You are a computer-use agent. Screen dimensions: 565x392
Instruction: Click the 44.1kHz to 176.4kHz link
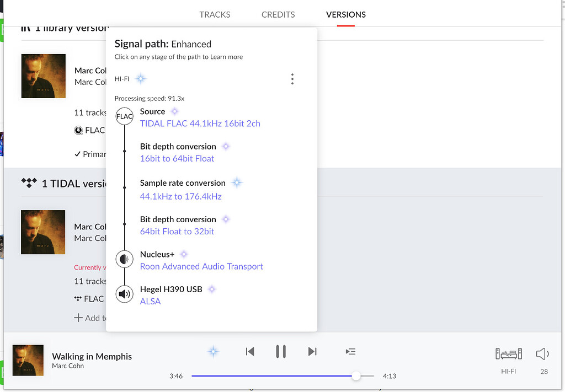coord(180,196)
